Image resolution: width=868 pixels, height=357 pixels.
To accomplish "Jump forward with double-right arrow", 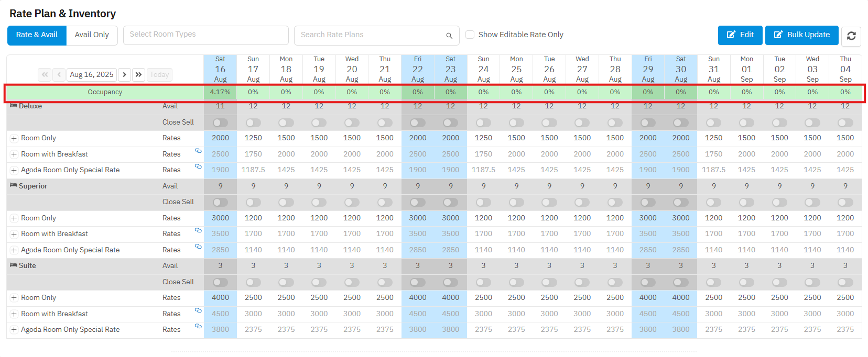I will pyautogui.click(x=138, y=75).
